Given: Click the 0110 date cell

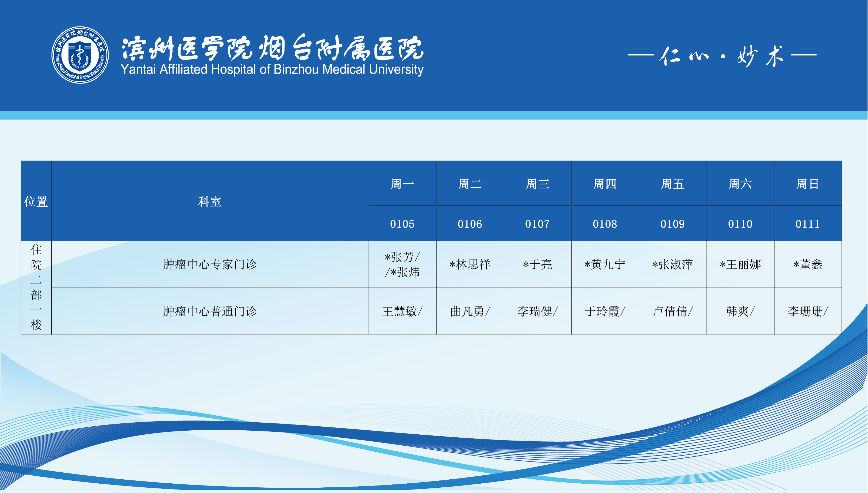Looking at the screenshot, I should pyautogui.click(x=740, y=224).
